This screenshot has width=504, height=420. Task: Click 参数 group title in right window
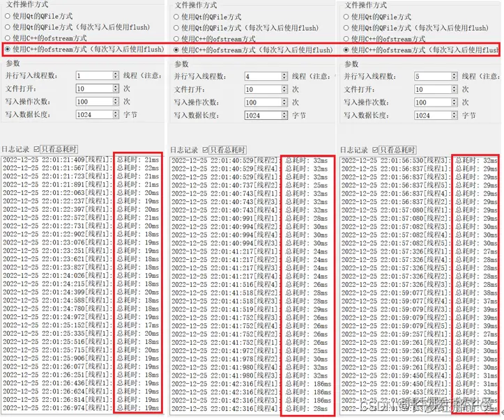click(351, 64)
